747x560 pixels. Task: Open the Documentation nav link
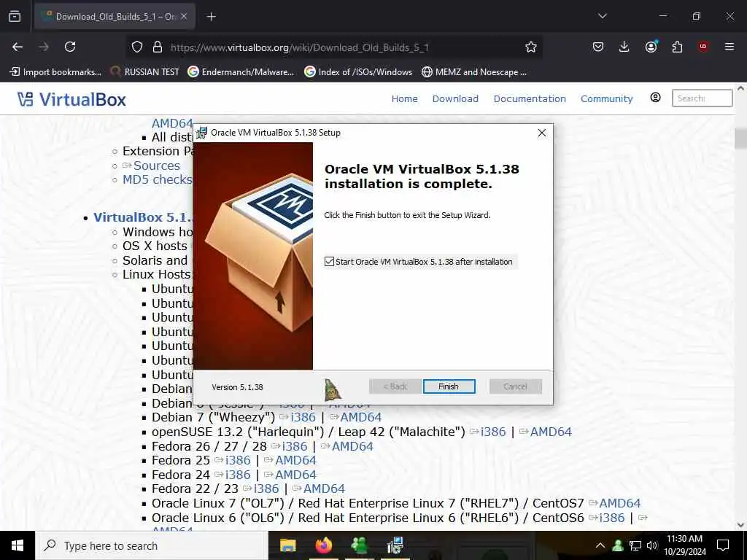coord(530,98)
